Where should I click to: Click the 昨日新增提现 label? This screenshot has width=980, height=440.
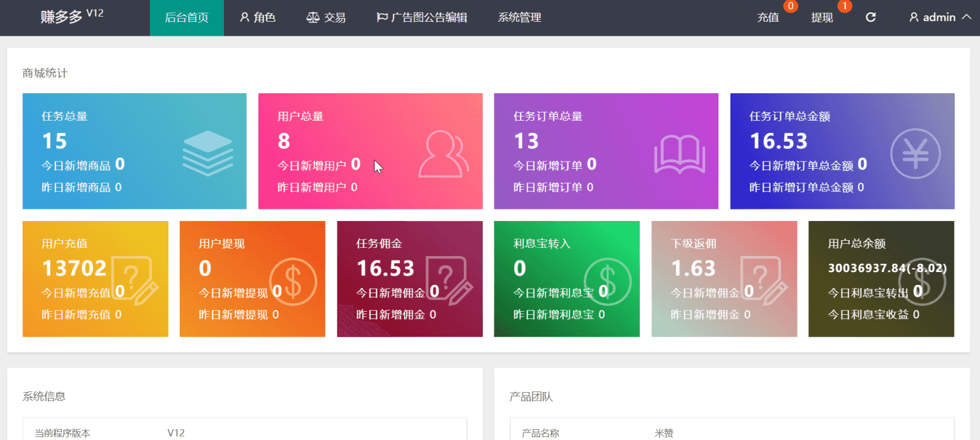coord(234,314)
